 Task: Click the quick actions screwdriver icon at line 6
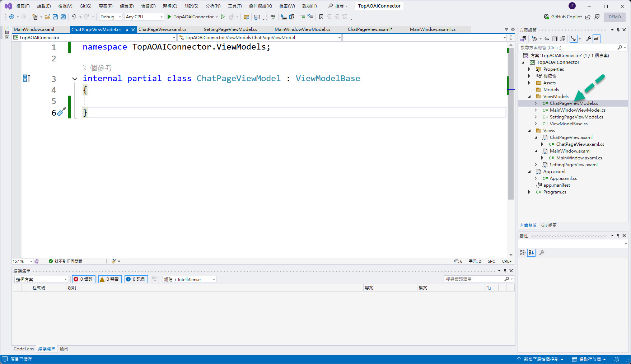[x=61, y=112]
